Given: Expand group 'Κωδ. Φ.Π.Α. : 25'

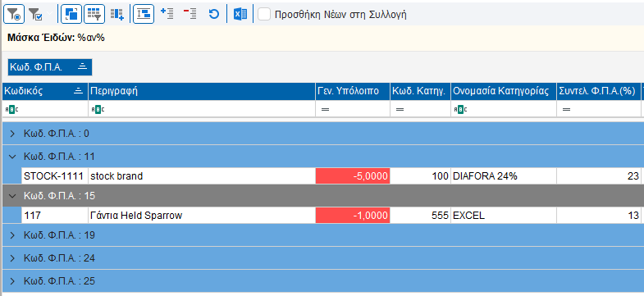Looking at the screenshot, I should coord(12,281).
